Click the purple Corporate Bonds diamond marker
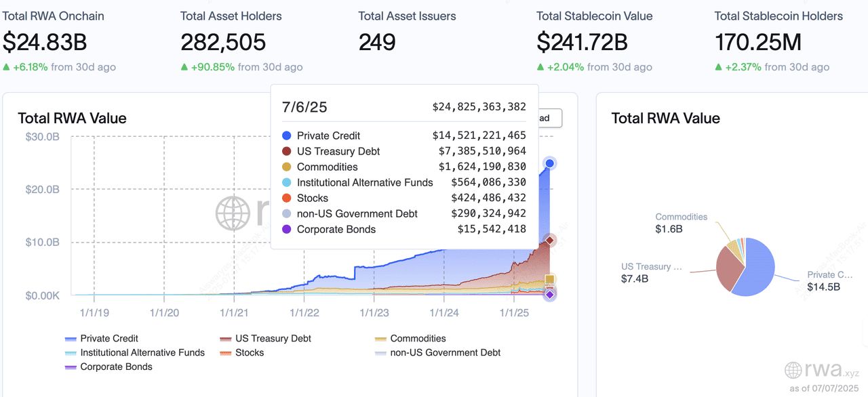868x397 pixels. tap(550, 294)
